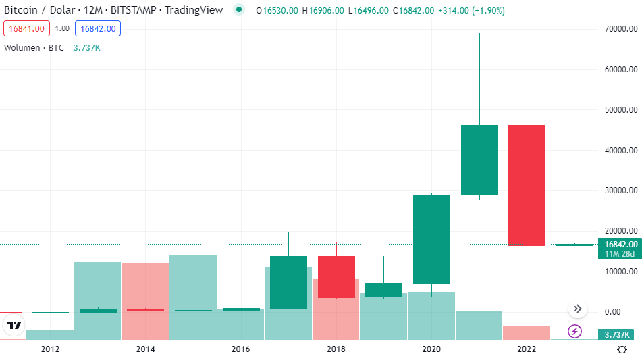The height and width of the screenshot is (358, 644).
Task: Click the volume value 3.737K in legend
Action: coord(86,48)
